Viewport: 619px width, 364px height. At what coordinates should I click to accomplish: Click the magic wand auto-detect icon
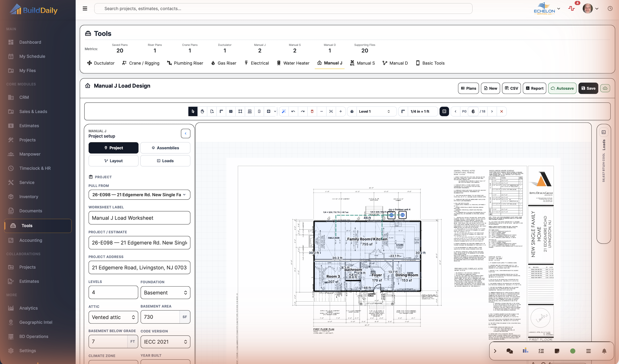pyautogui.click(x=284, y=111)
